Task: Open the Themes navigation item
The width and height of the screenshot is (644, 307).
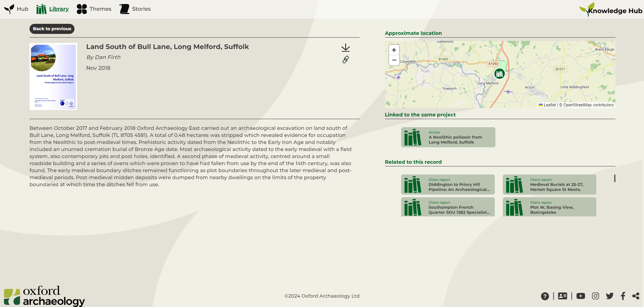Action: [94, 9]
